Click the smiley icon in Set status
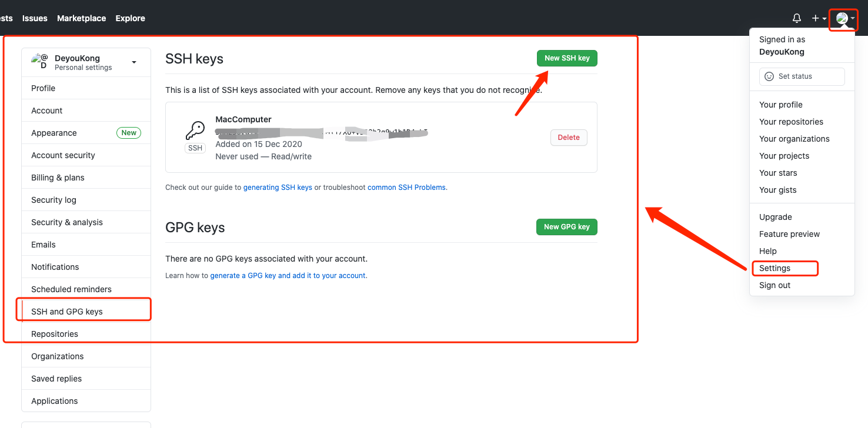868x428 pixels. 769,76
